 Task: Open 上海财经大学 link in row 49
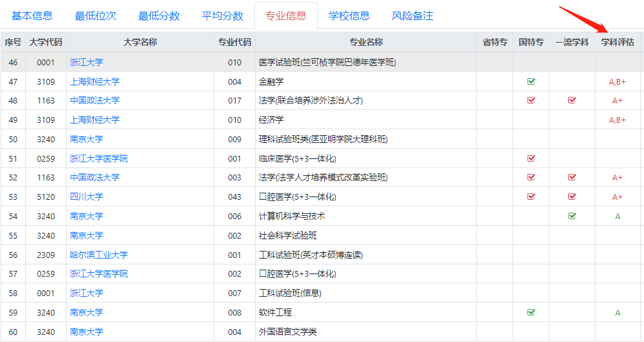coord(94,120)
